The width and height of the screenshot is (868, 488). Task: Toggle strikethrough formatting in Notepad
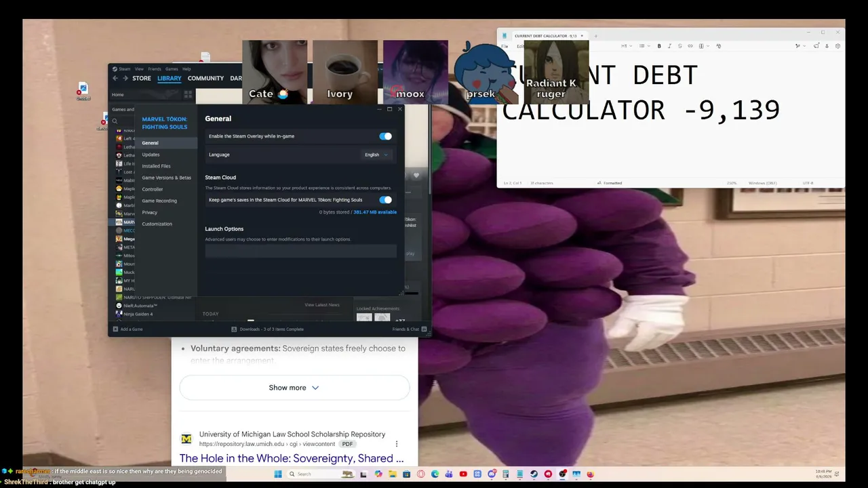pyautogui.click(x=679, y=46)
